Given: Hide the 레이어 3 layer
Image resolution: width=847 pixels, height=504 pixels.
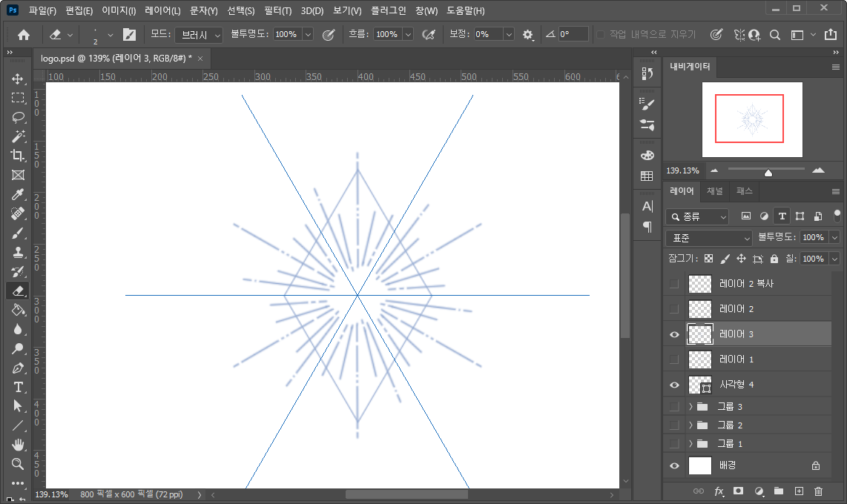Looking at the screenshot, I should [674, 334].
